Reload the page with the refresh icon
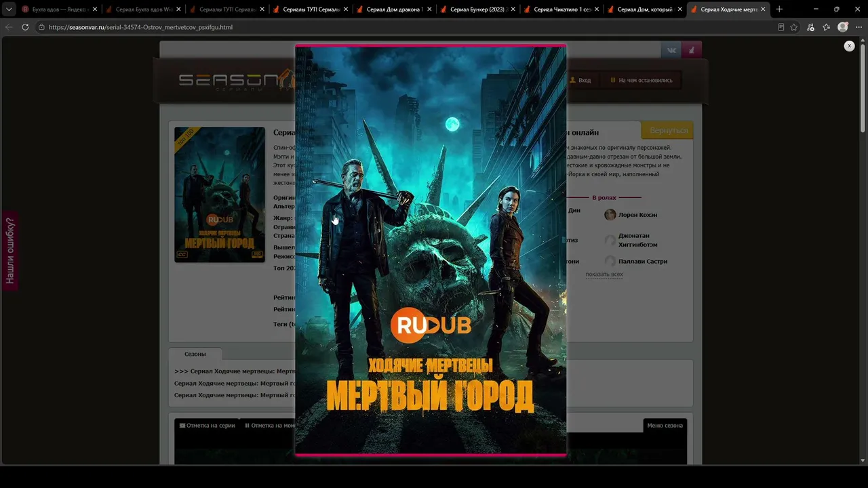The width and height of the screenshot is (868, 488). [25, 27]
